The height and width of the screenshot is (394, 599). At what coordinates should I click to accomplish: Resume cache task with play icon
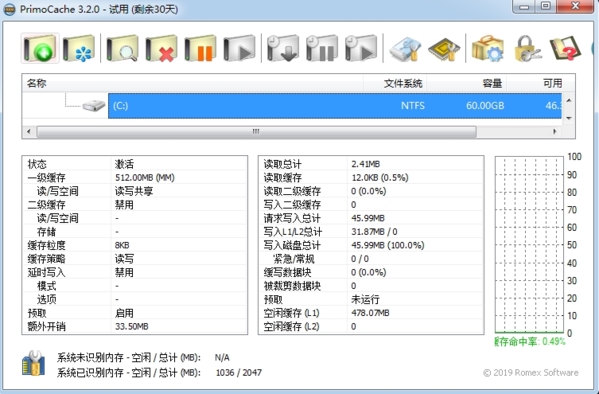tap(239, 48)
